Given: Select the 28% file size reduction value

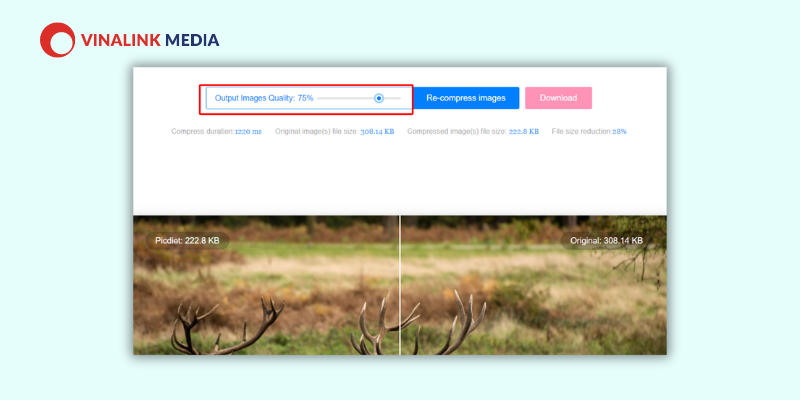Looking at the screenshot, I should tap(619, 132).
